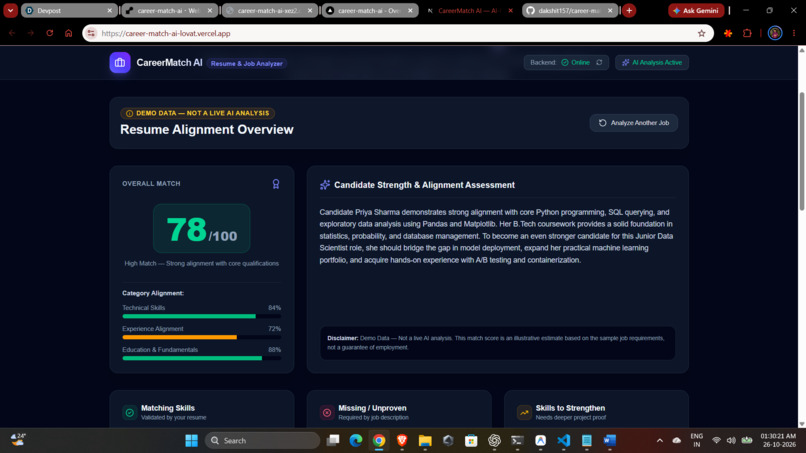Open a new browser tab with plus
806x453 pixels.
[x=629, y=10]
